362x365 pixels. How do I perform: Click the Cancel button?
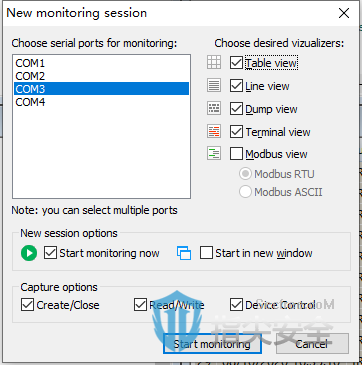(312, 344)
